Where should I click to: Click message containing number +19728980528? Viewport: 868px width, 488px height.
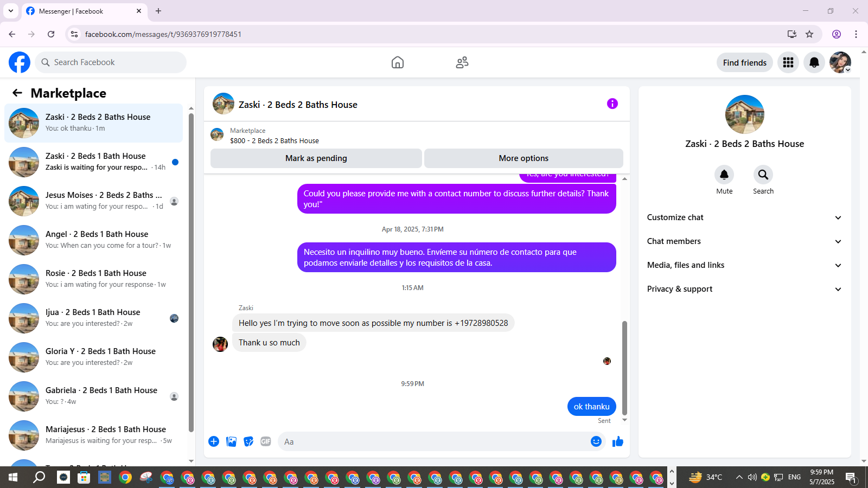(x=373, y=323)
